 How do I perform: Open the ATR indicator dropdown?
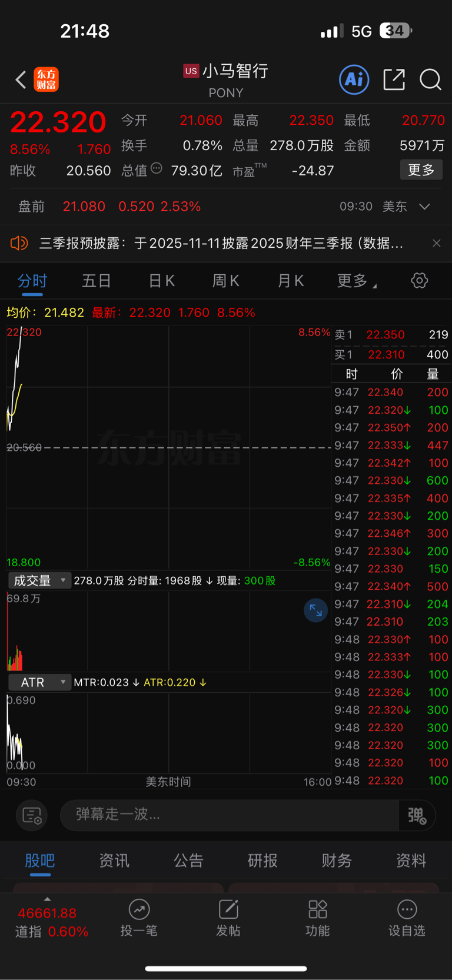click(x=39, y=682)
